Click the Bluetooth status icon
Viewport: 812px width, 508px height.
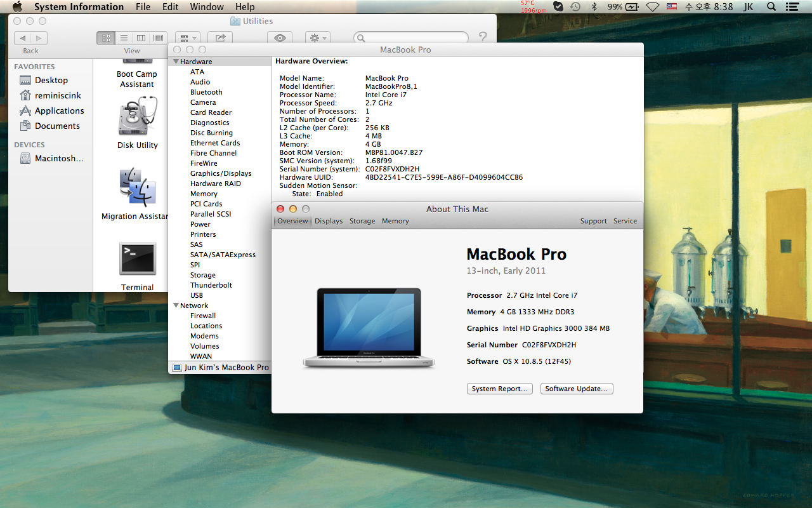click(594, 7)
